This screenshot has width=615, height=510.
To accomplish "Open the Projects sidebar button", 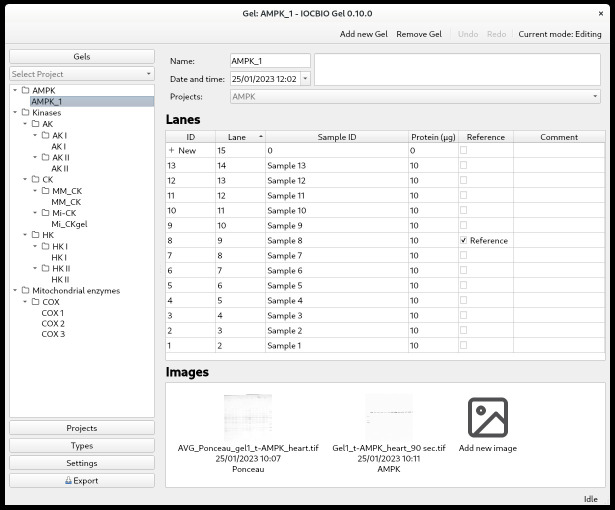I will click(82, 428).
